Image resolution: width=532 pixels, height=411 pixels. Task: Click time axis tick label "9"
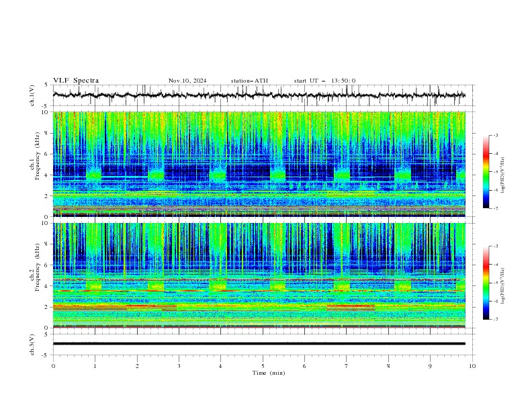430,366
